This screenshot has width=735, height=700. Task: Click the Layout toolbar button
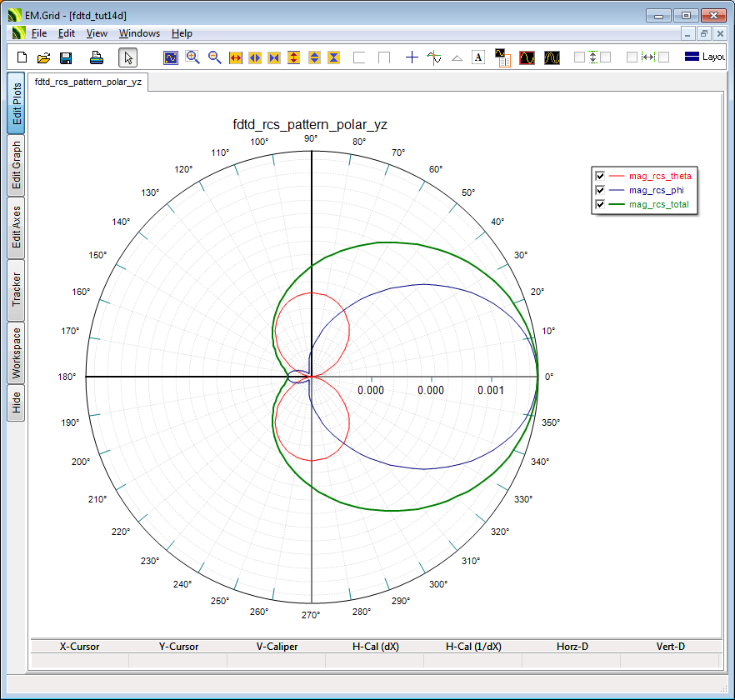[x=703, y=57]
